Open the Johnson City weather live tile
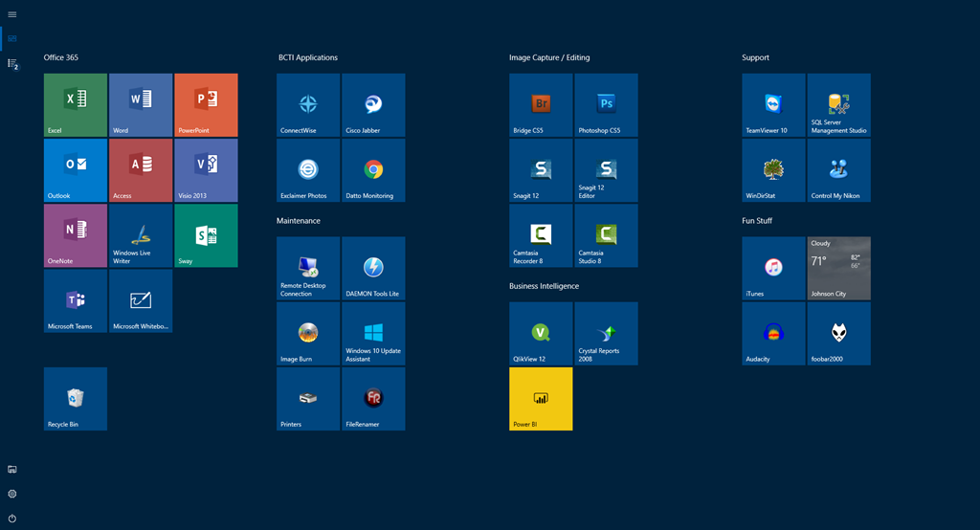 point(838,269)
